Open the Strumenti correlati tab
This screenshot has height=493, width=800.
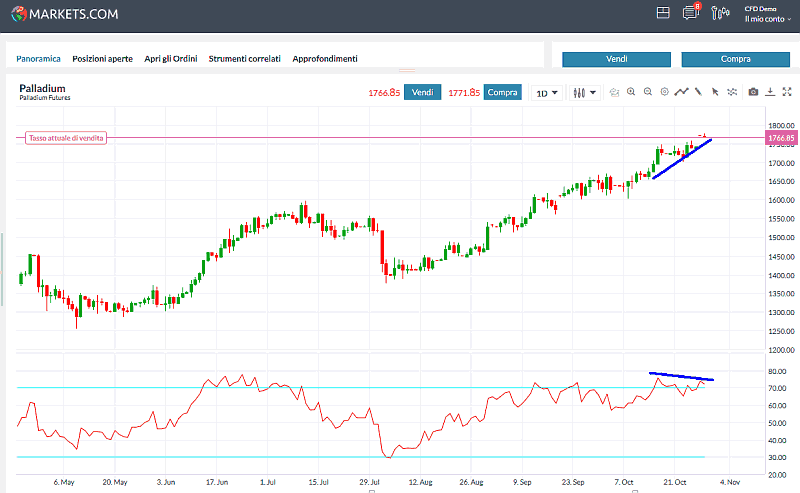click(x=244, y=59)
